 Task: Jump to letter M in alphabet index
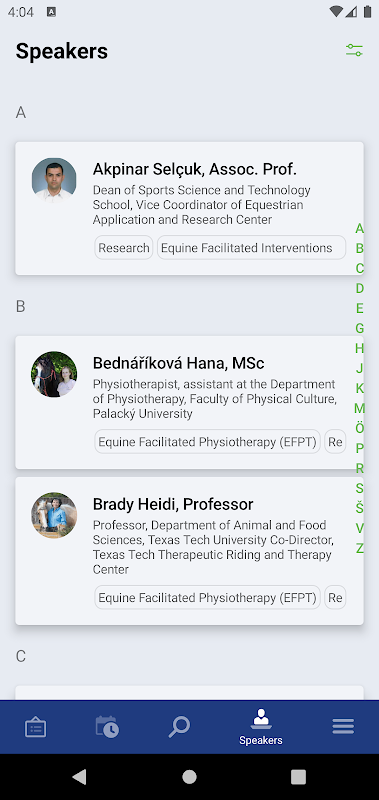[360, 408]
